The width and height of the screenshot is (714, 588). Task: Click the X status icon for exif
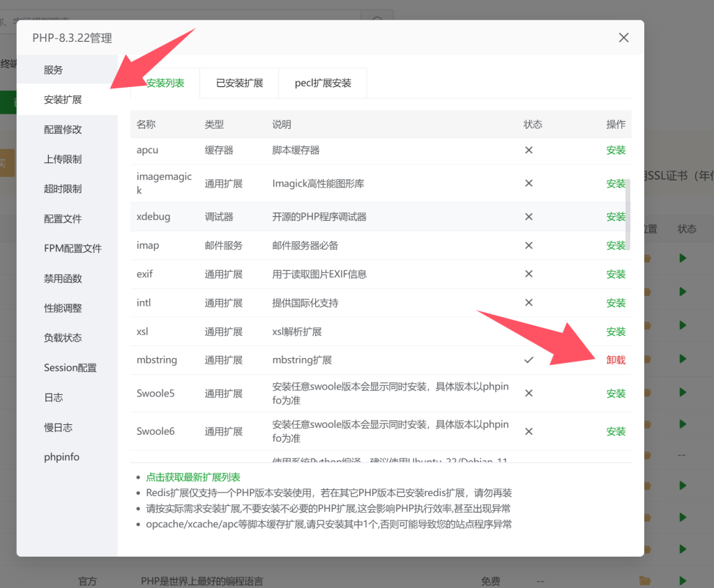click(x=529, y=274)
